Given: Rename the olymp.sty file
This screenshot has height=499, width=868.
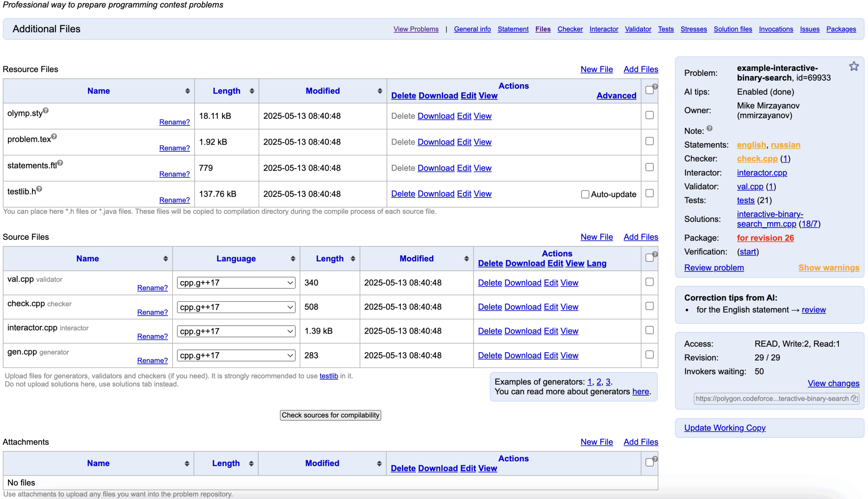Looking at the screenshot, I should pos(174,122).
